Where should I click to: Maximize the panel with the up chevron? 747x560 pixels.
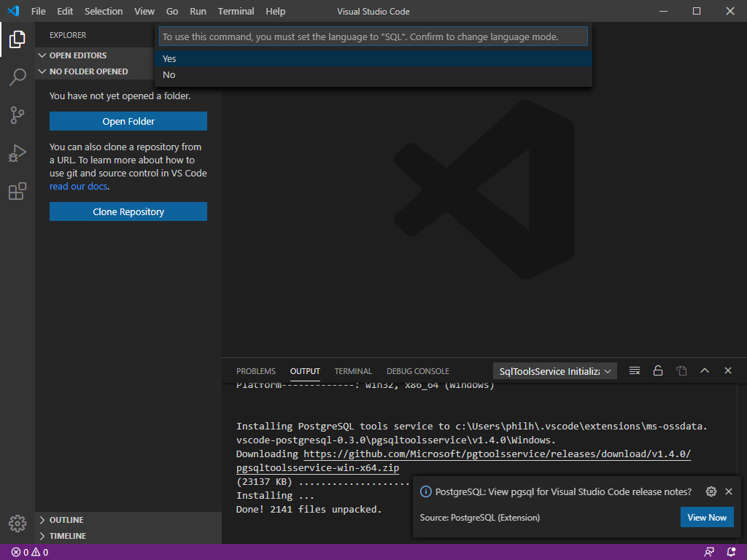[705, 371]
